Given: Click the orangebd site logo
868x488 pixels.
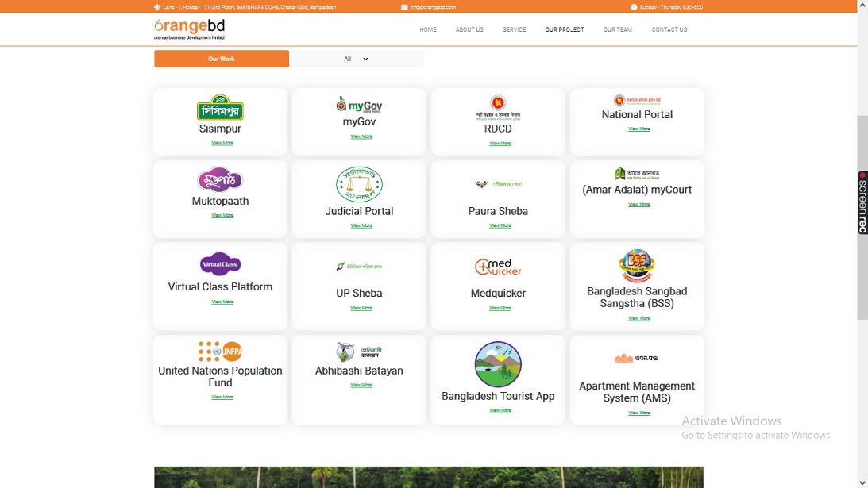Looking at the screenshot, I should pos(190,29).
